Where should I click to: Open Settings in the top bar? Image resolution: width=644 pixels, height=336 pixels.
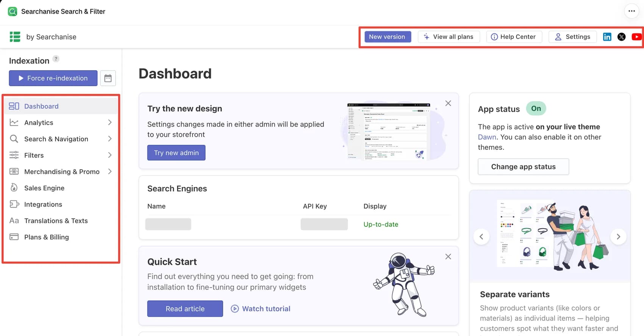(x=572, y=37)
